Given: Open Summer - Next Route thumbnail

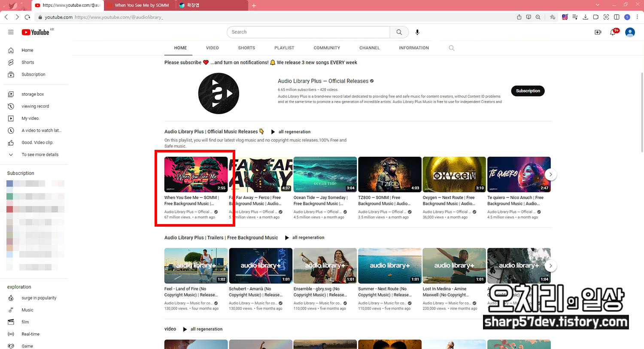Looking at the screenshot, I should (x=390, y=266).
